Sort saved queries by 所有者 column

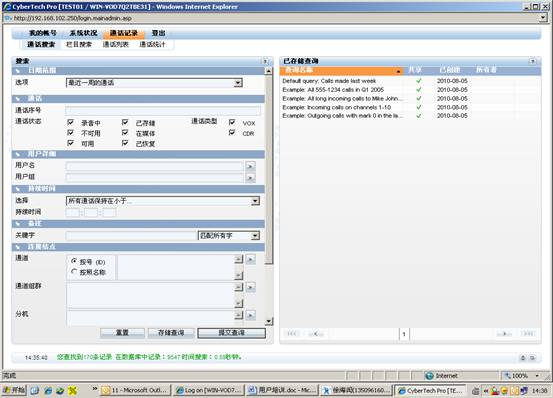point(486,71)
